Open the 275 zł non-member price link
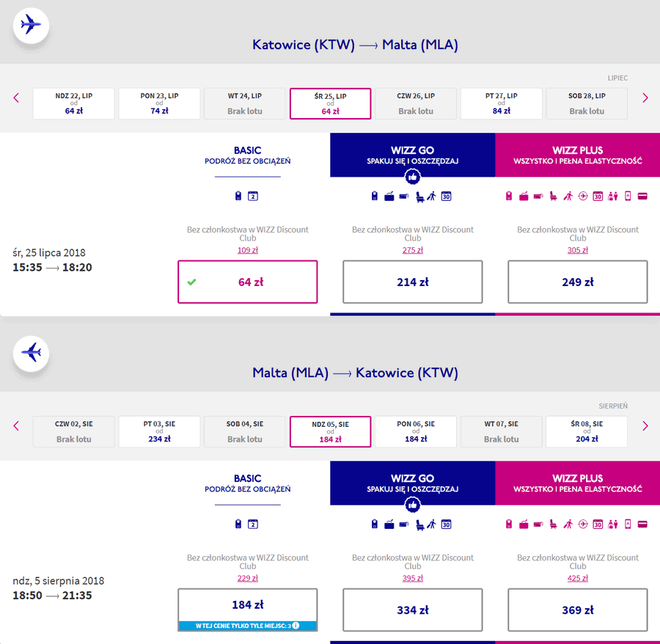Image resolution: width=660 pixels, height=644 pixels. click(412, 250)
